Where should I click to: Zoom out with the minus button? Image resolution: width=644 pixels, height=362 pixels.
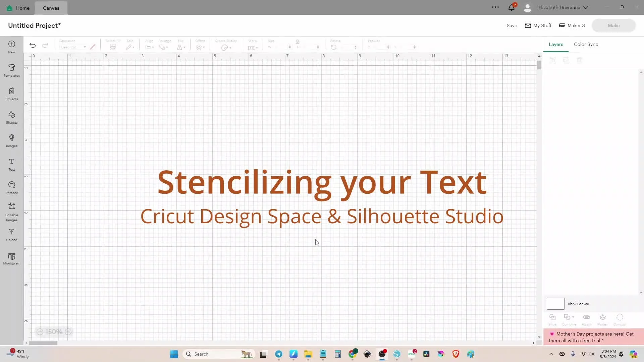pos(40,332)
